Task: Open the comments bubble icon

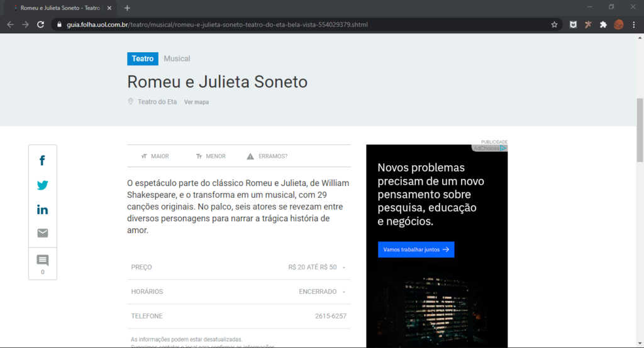Action: (x=42, y=260)
